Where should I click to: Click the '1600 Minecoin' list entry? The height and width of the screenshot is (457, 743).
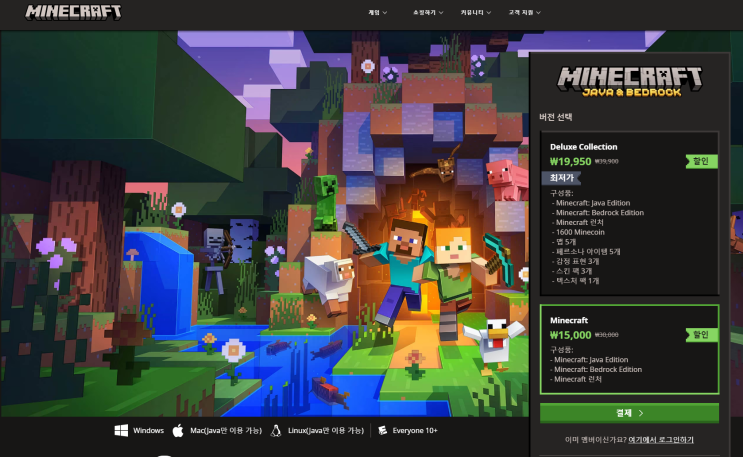tap(580, 232)
